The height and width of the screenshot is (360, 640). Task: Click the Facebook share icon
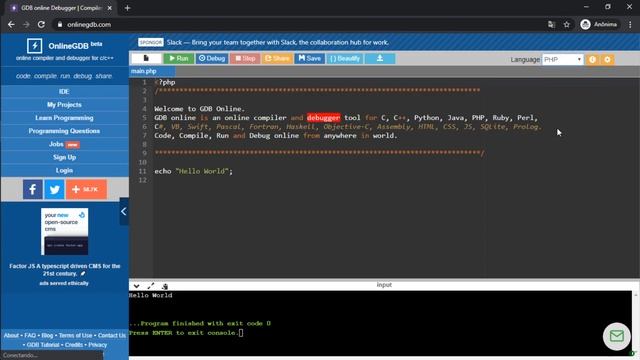(33, 189)
